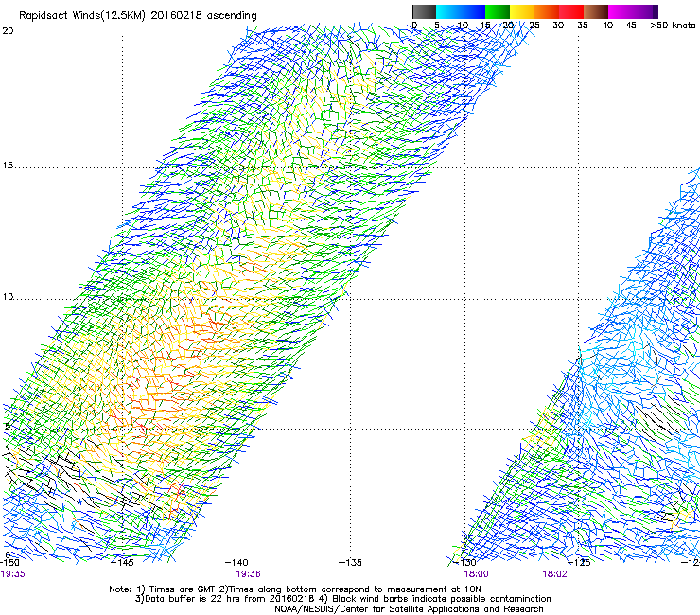Screen dimensions: 700x615
Task: Click the title 'Rapidscat Winds(12.5KM) 20160218 ascending'
Action: (x=138, y=16)
